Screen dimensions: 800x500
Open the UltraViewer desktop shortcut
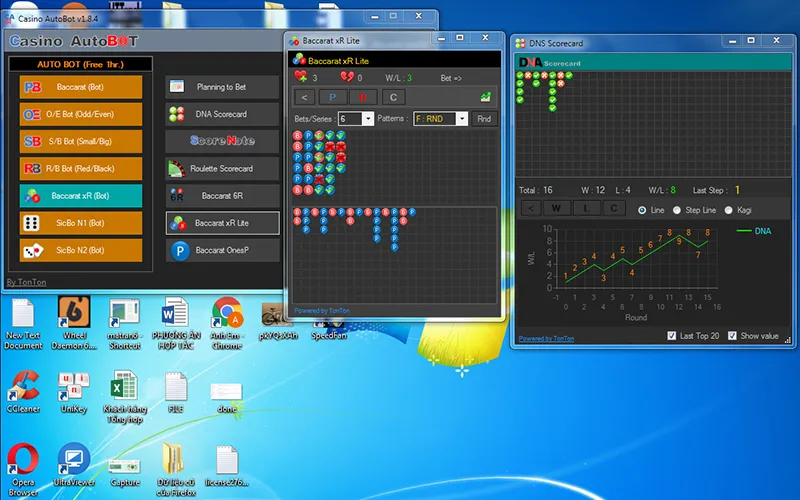74,462
